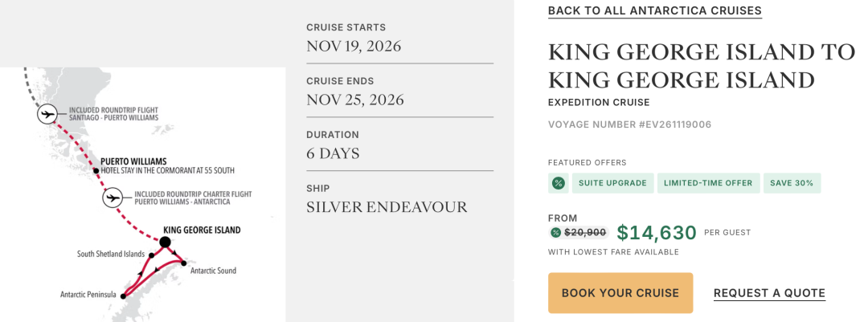Click the King George Island cruise title

(x=702, y=67)
